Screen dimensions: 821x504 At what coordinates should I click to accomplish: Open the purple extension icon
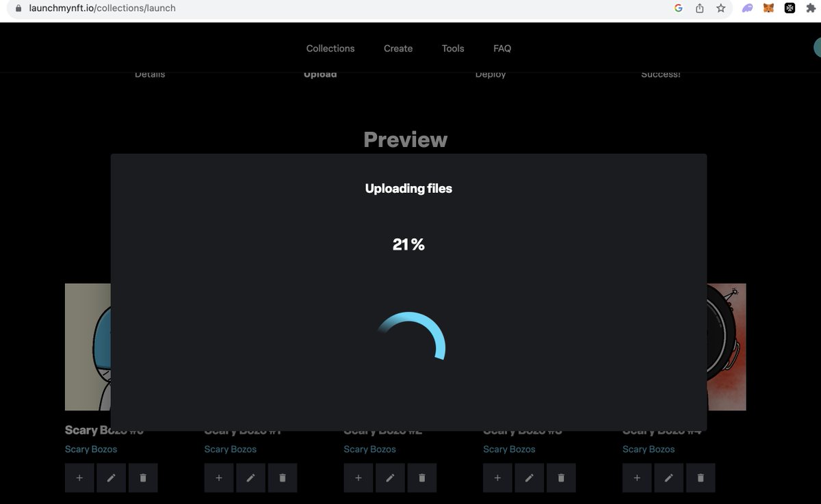(748, 8)
